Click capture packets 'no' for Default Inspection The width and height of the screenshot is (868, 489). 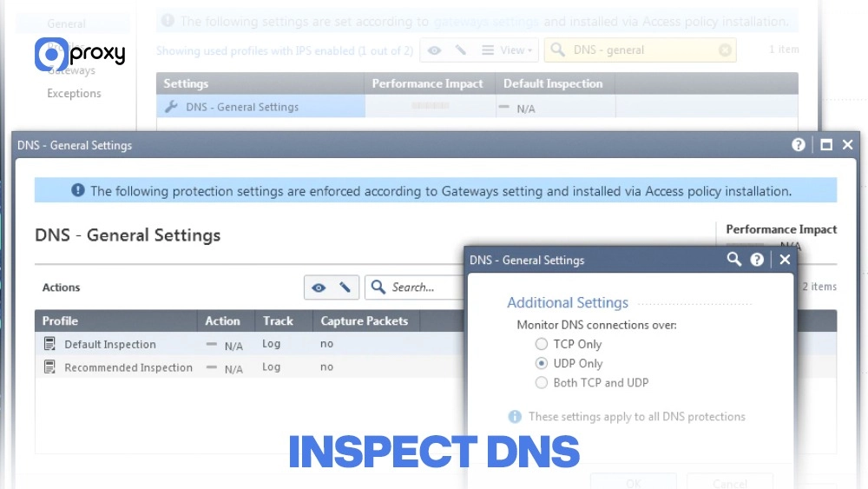coord(326,344)
